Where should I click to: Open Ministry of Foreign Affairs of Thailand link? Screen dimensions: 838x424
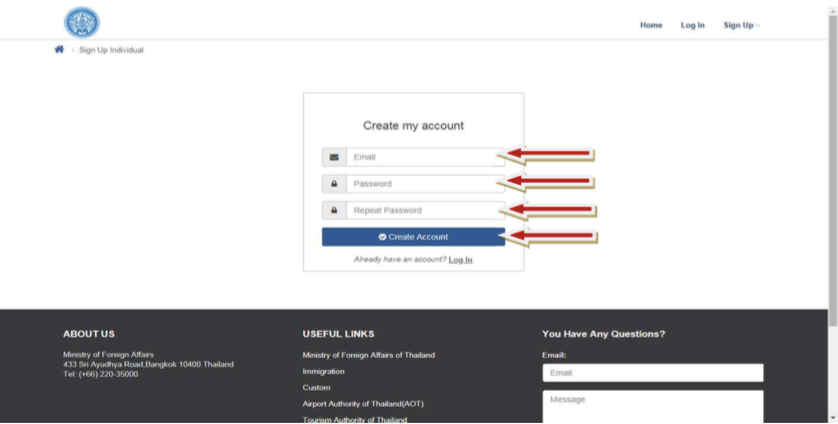point(368,355)
